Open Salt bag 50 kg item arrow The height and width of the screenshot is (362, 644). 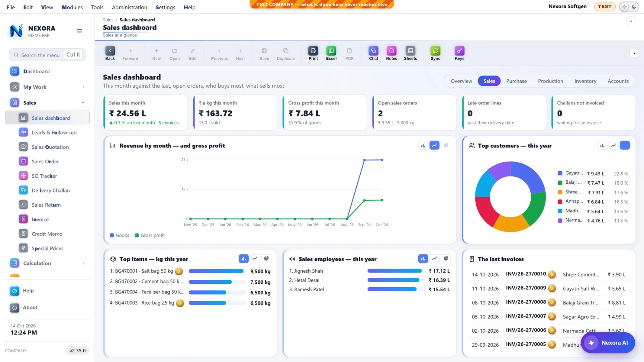179,271
